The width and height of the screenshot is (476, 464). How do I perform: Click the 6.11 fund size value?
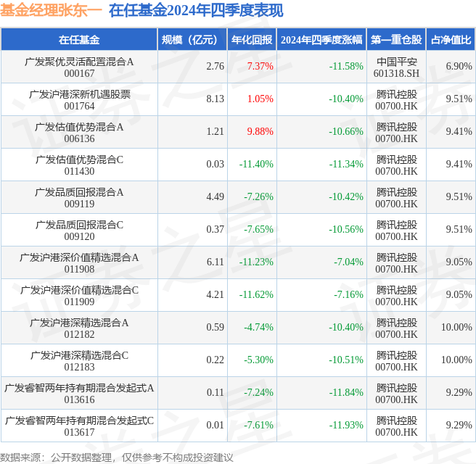[x=216, y=262]
